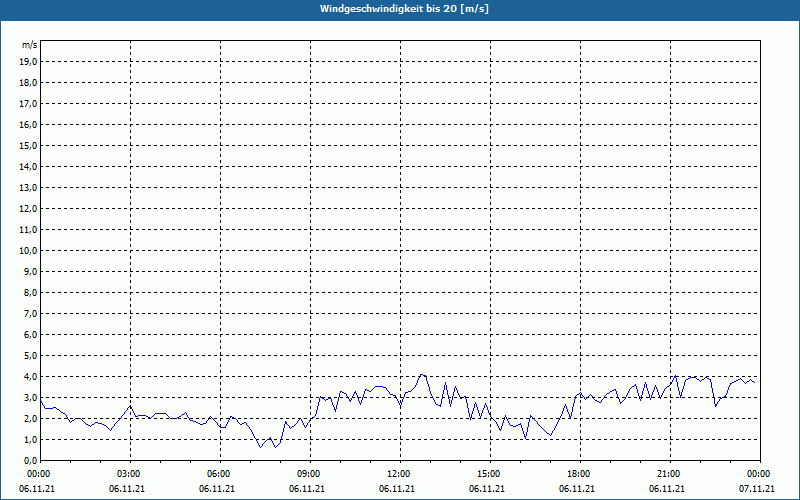Click the '6,0' y-axis label
The image size is (800, 500).
(31, 335)
